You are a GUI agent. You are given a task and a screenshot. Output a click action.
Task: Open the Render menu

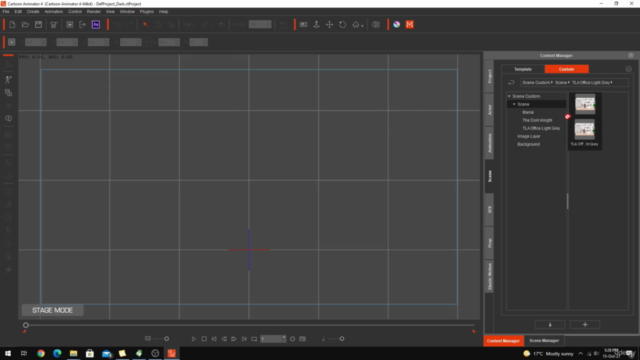tap(93, 11)
